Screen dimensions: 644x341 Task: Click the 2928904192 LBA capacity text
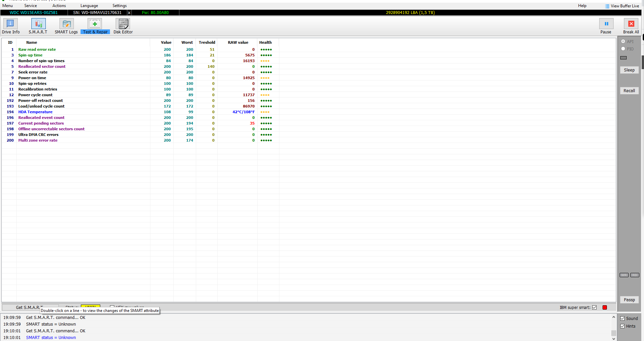click(410, 13)
